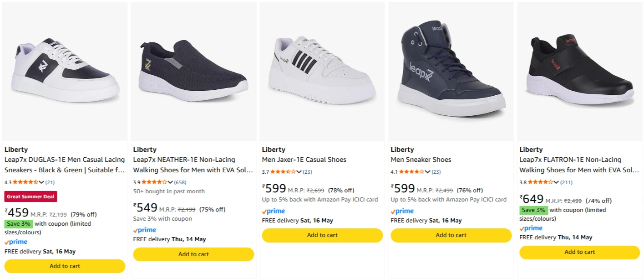Screen dimensions: 644x279
Task: Click the star rating of FLATRON-1E shoes
Action: 541,182
